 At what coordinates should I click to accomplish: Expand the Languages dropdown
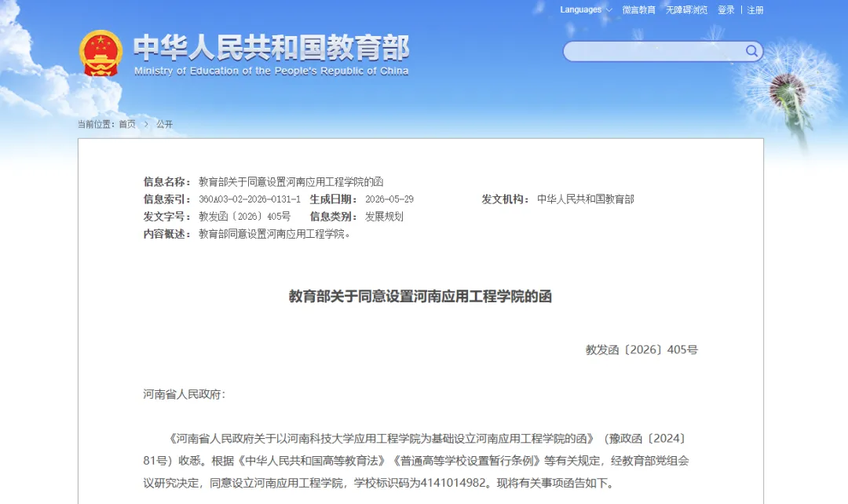(x=586, y=9)
